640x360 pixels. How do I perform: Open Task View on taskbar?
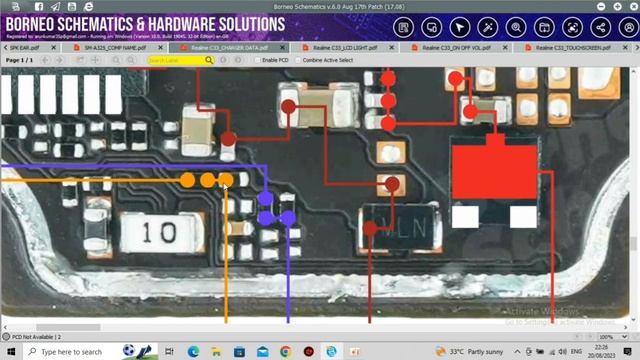tap(169, 351)
